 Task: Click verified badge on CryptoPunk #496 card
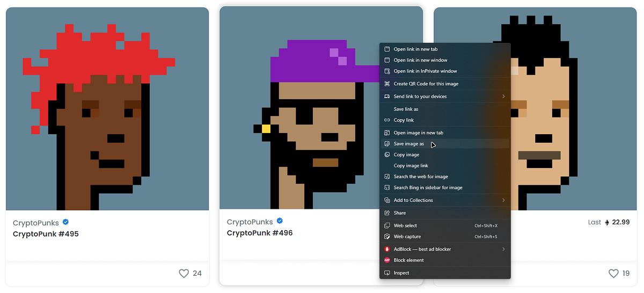coord(280,222)
